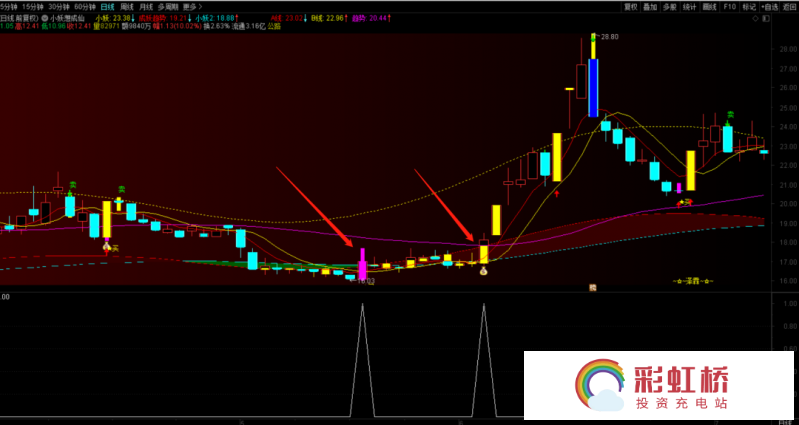
Task: Activate the 画线 drawing tool
Action: pos(709,7)
